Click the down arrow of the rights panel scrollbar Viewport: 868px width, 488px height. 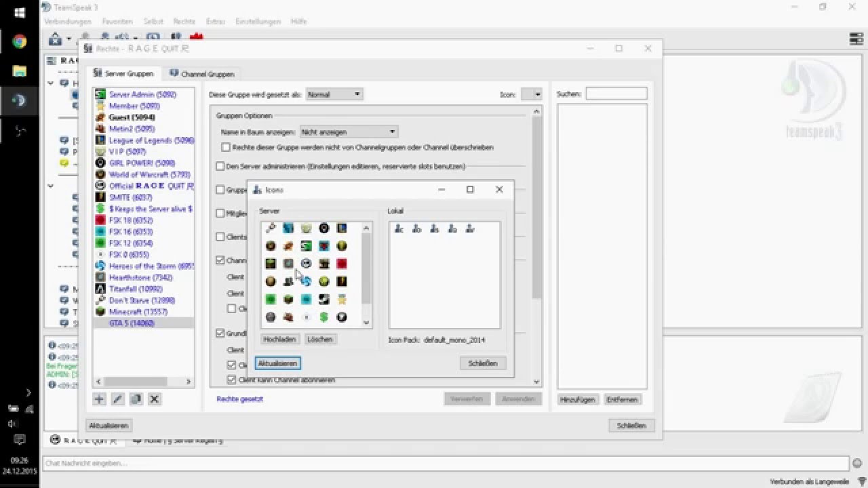pos(536,382)
